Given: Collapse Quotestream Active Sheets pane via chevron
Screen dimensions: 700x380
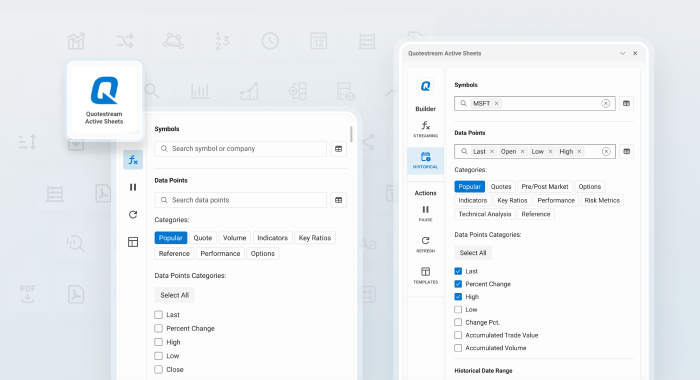Looking at the screenshot, I should [x=622, y=53].
